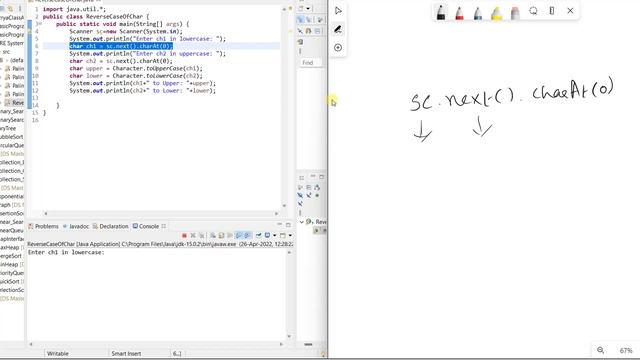
Task: Click the editor vertical scrollbar up arrow
Action: click(x=284, y=9)
